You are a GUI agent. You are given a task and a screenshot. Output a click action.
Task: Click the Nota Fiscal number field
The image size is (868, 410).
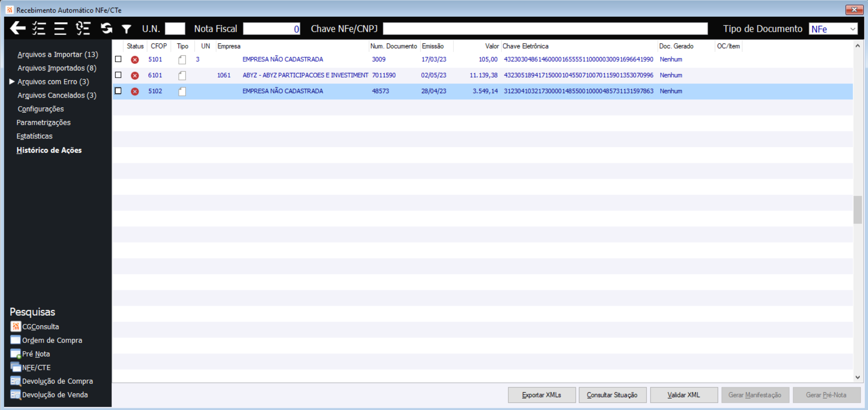[272, 29]
